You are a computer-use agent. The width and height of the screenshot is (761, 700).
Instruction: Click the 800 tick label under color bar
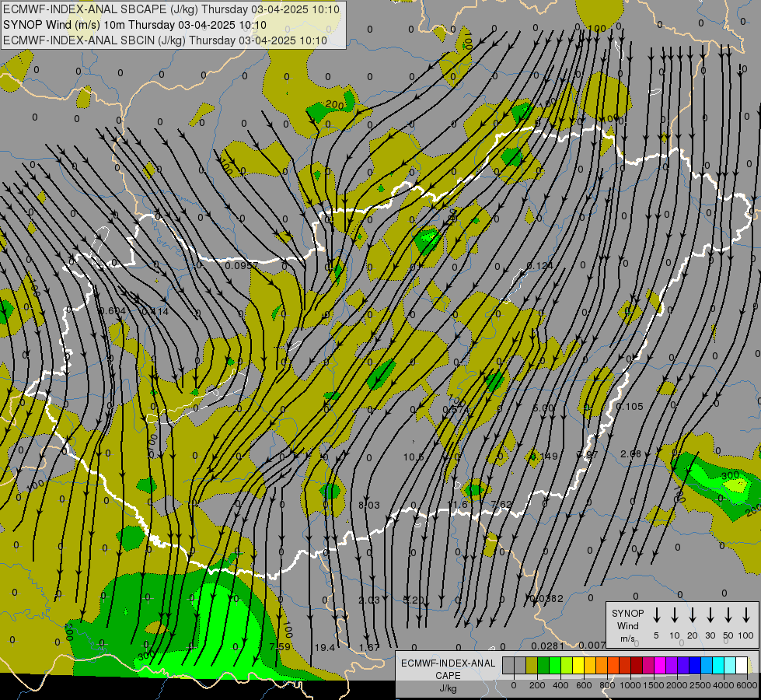click(607, 685)
